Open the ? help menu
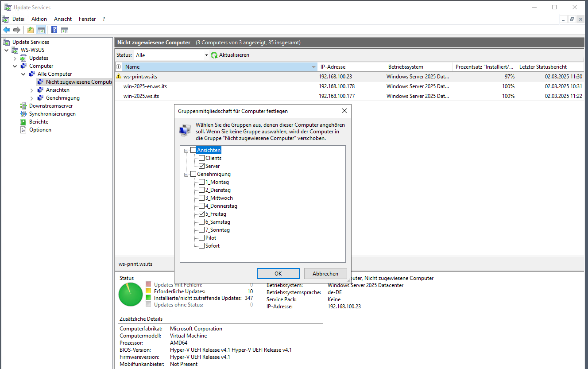The width and height of the screenshot is (588, 369). [104, 19]
